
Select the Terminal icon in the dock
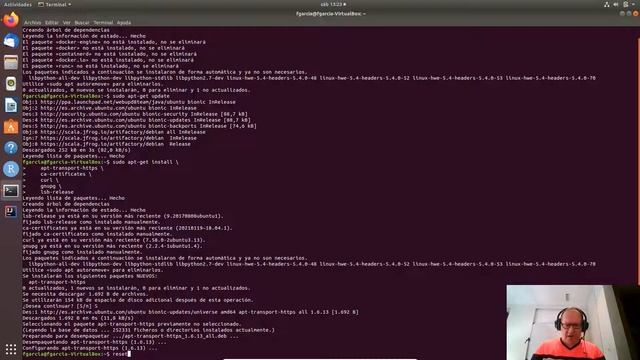11,191
